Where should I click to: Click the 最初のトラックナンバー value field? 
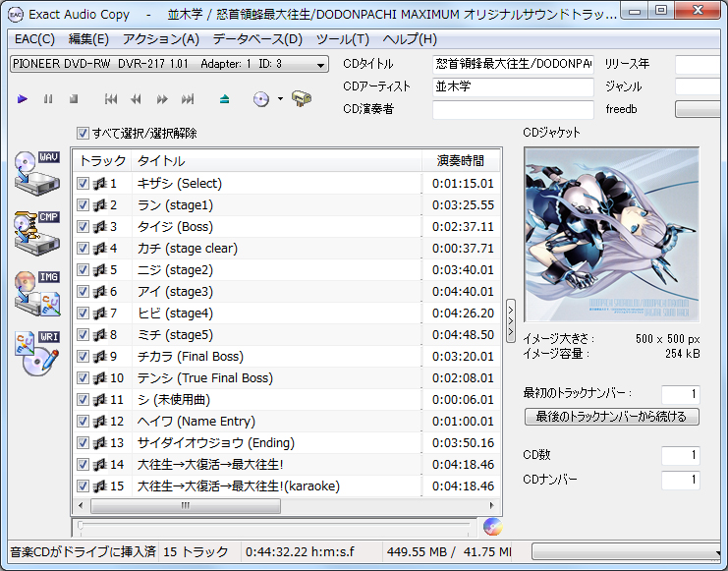coord(681,394)
